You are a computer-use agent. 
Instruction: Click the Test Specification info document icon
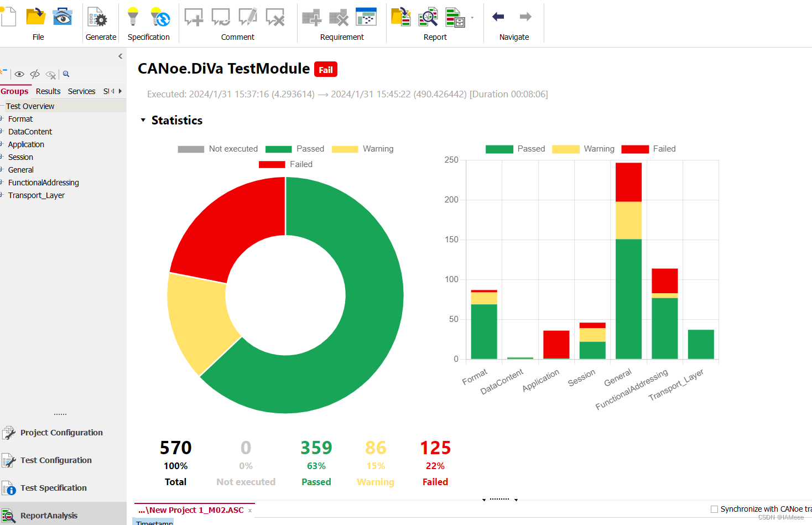click(x=9, y=488)
